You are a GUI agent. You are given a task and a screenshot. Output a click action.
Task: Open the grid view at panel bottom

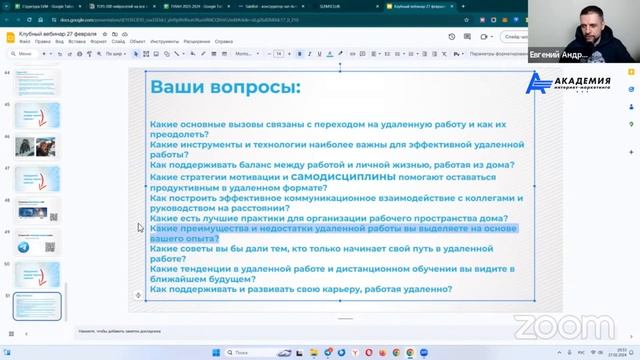point(11,334)
